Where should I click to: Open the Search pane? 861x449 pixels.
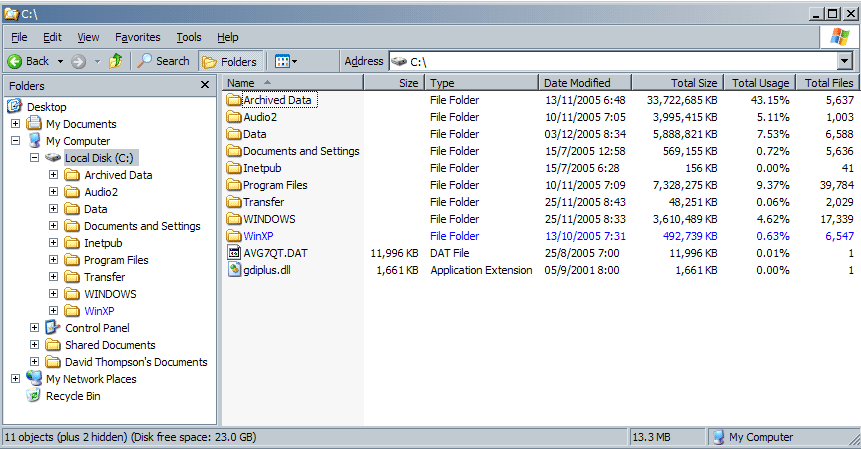tap(163, 61)
